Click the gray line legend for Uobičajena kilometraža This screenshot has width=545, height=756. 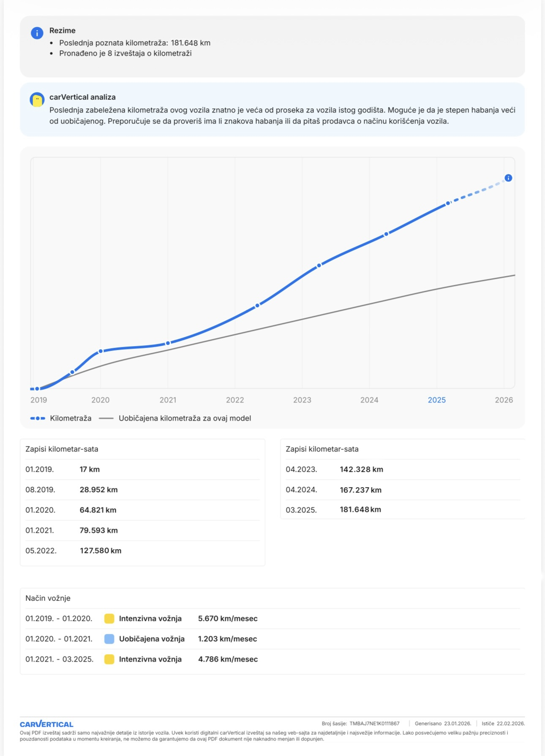106,418
